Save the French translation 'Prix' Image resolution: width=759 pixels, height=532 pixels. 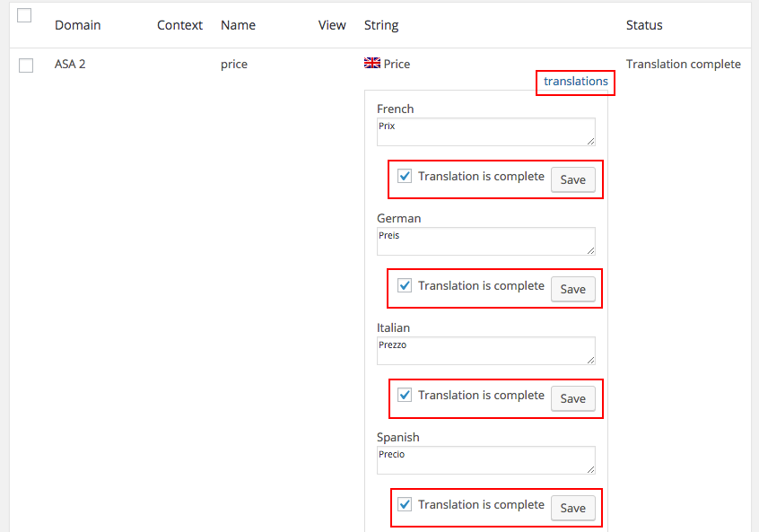click(x=572, y=179)
